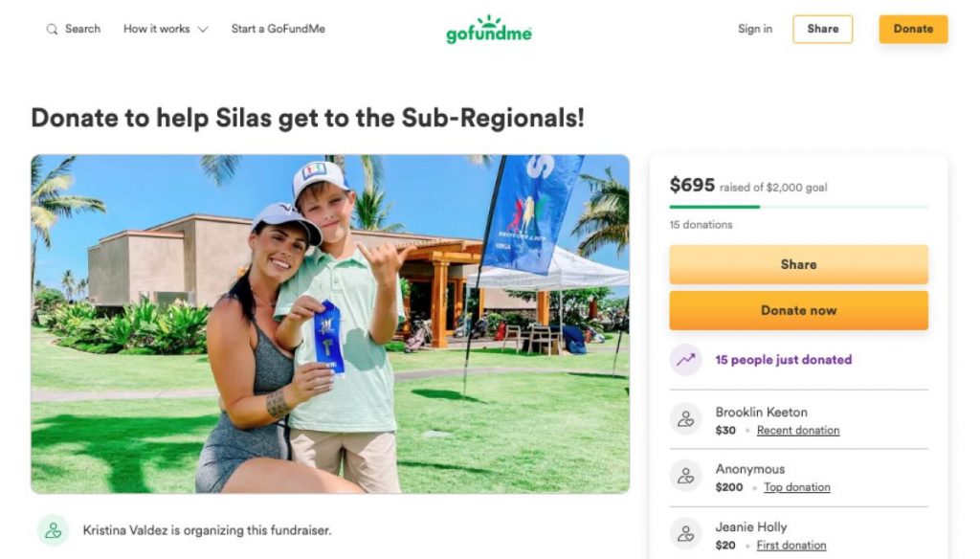Click the search magnifier icon

(52, 30)
